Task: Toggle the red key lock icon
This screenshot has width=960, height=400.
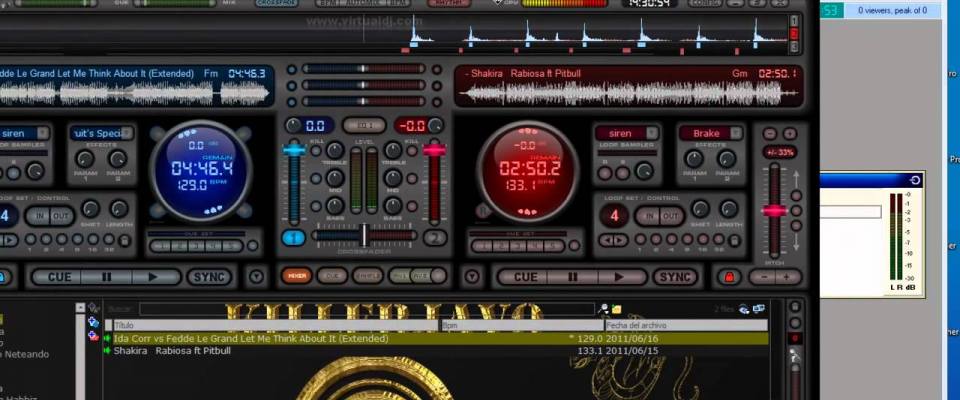Action: pyautogui.click(x=729, y=277)
